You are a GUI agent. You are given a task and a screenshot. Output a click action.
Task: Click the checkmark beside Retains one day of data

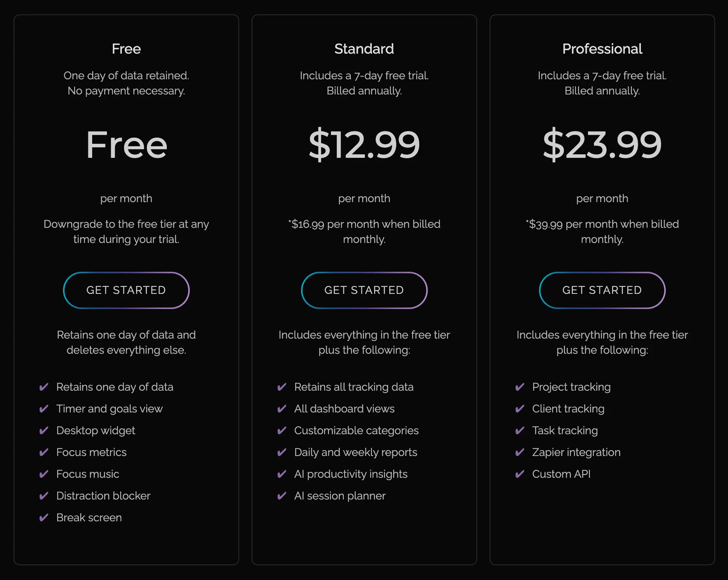pyautogui.click(x=44, y=387)
